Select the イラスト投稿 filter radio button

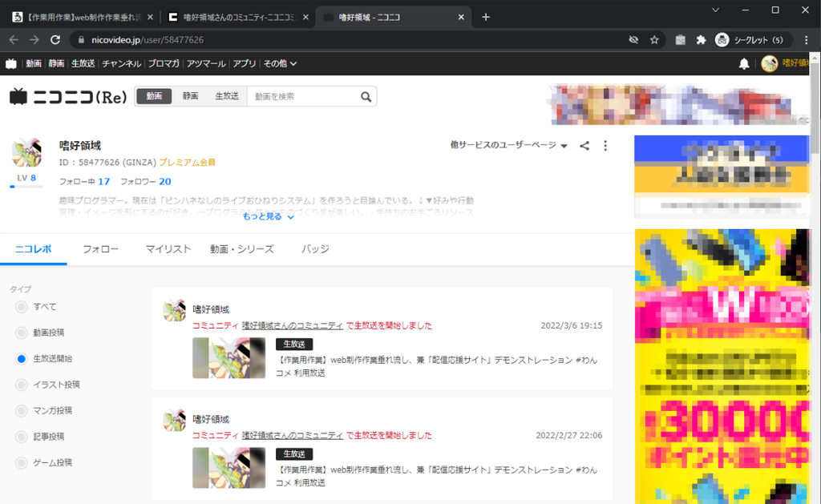click(22, 385)
